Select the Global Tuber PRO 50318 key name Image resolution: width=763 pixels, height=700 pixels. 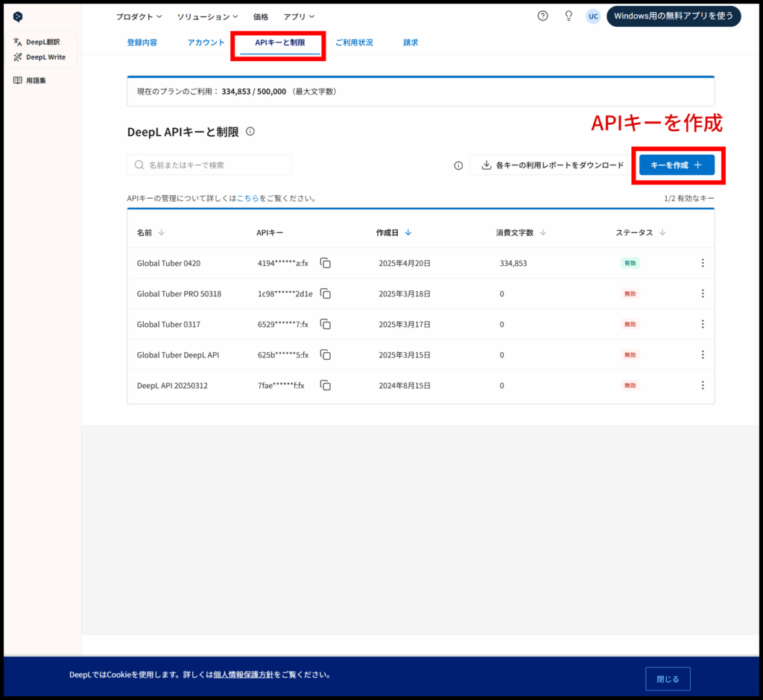[179, 294]
